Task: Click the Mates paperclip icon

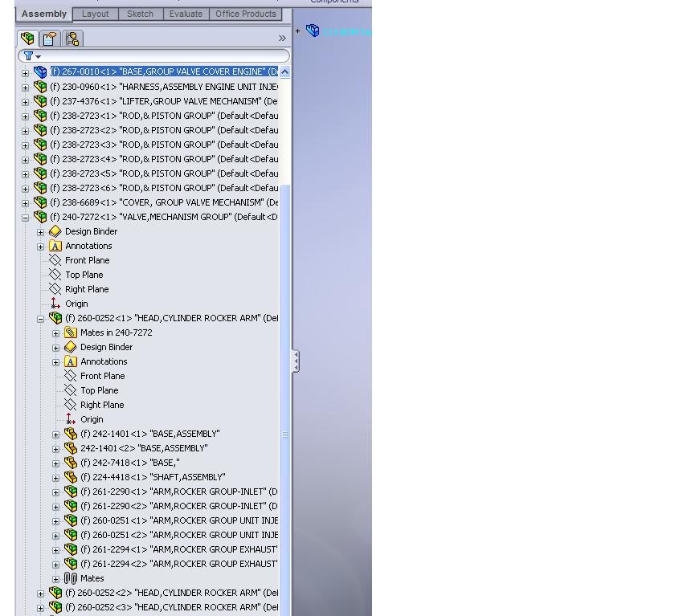Action: pyautogui.click(x=71, y=578)
